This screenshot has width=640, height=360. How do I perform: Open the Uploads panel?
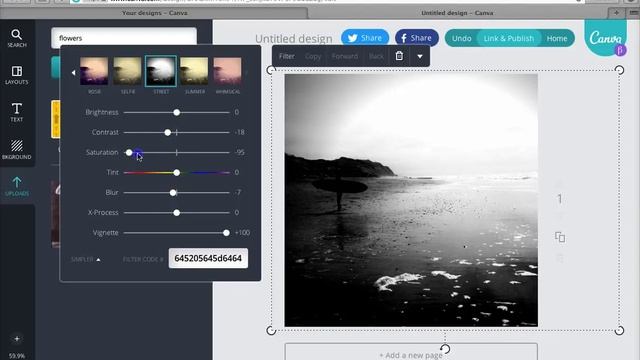pyautogui.click(x=17, y=187)
